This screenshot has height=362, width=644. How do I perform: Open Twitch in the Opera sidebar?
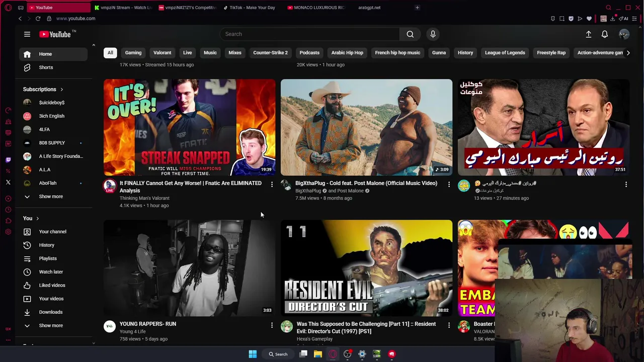[8, 160]
